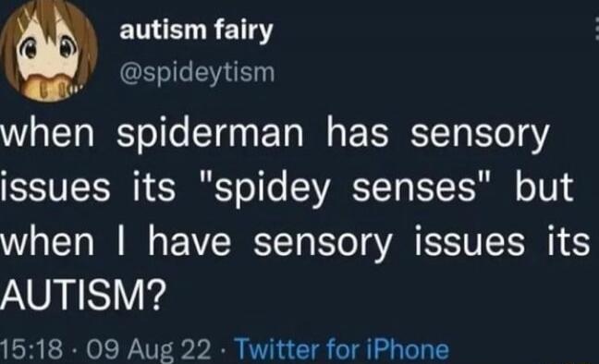
Task: Select the capital I in the third line
Action: pos(121,240)
